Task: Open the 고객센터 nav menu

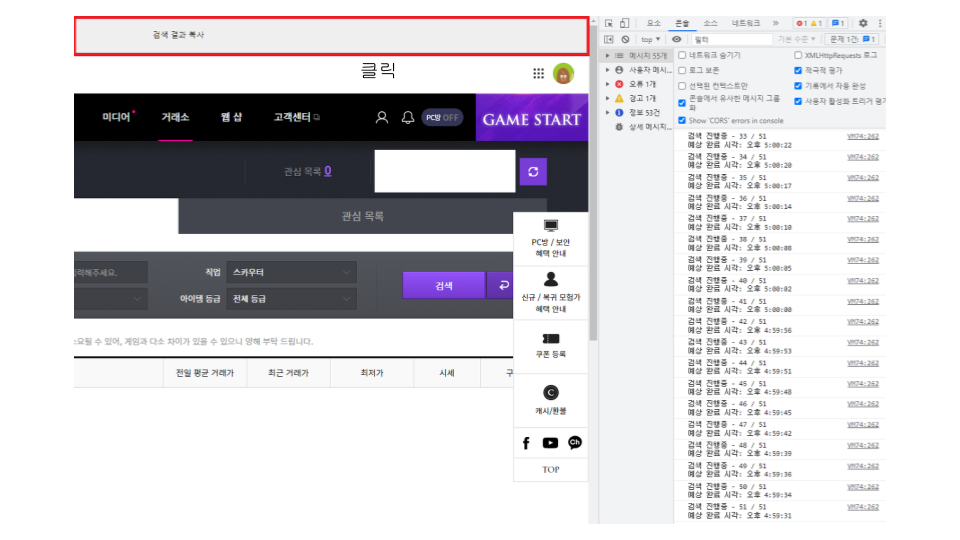Action: pos(296,118)
